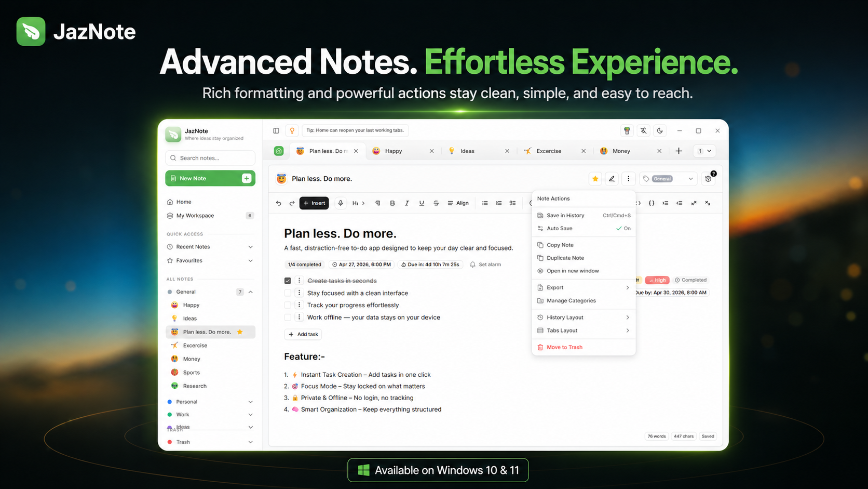Select Move to Trash

pyautogui.click(x=584, y=347)
